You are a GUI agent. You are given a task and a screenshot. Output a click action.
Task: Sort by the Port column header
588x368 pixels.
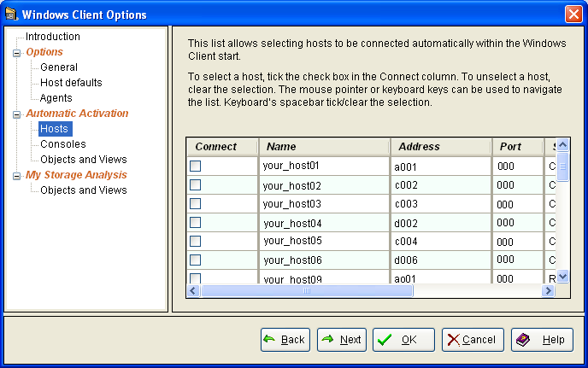click(518, 147)
